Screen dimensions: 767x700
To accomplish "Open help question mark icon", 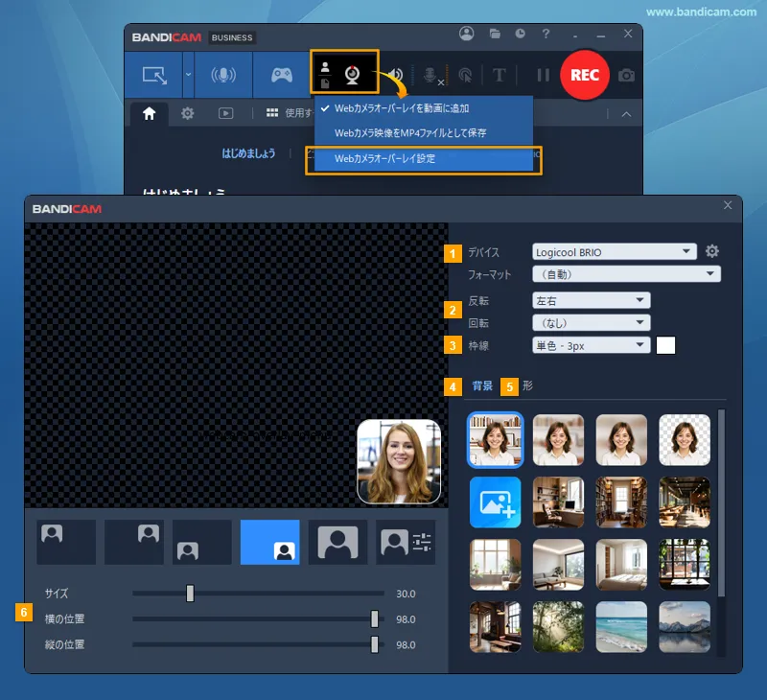I will (546, 34).
